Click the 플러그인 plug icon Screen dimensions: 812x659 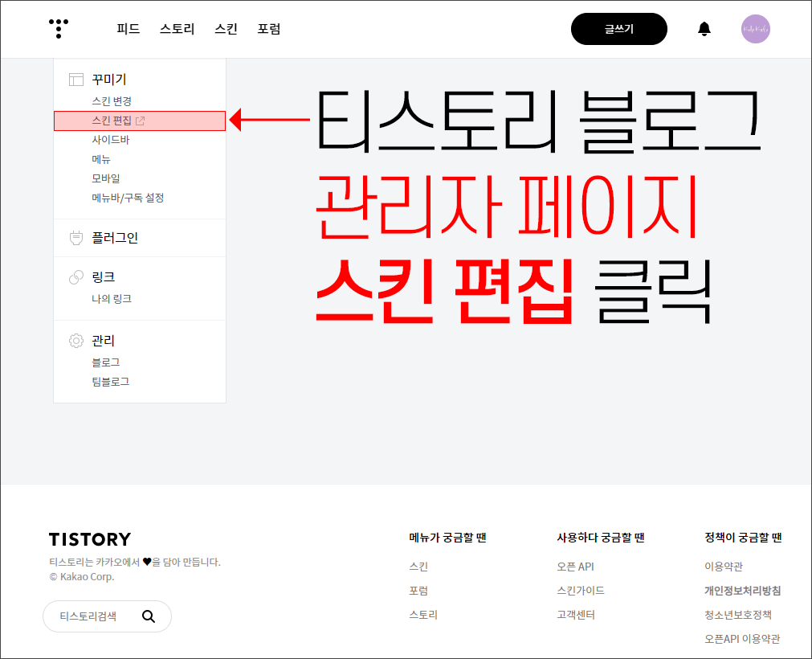pyautogui.click(x=76, y=238)
